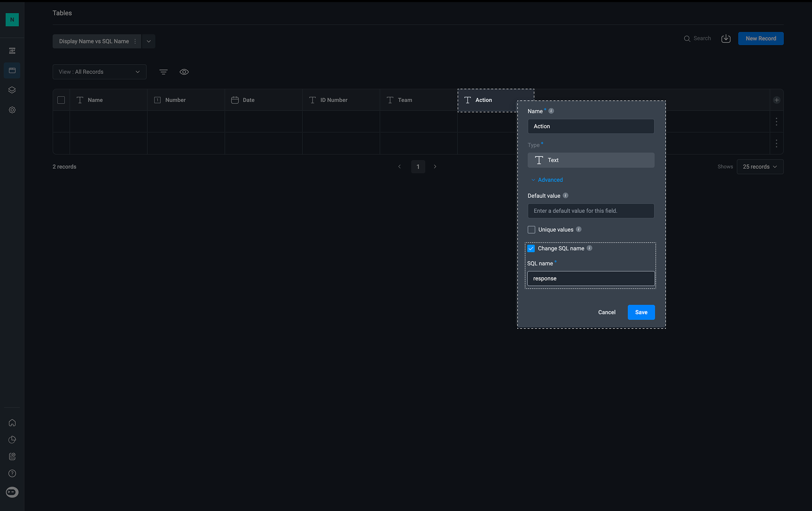Click the info icon beside Change SQL name
The width and height of the screenshot is (812, 511).
pyautogui.click(x=589, y=248)
